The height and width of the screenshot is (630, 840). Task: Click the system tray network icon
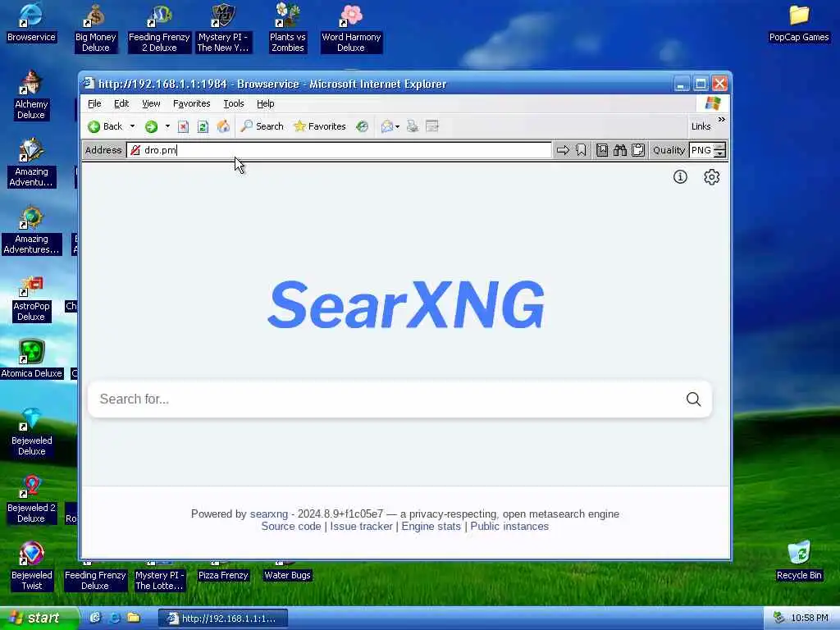tap(778, 619)
